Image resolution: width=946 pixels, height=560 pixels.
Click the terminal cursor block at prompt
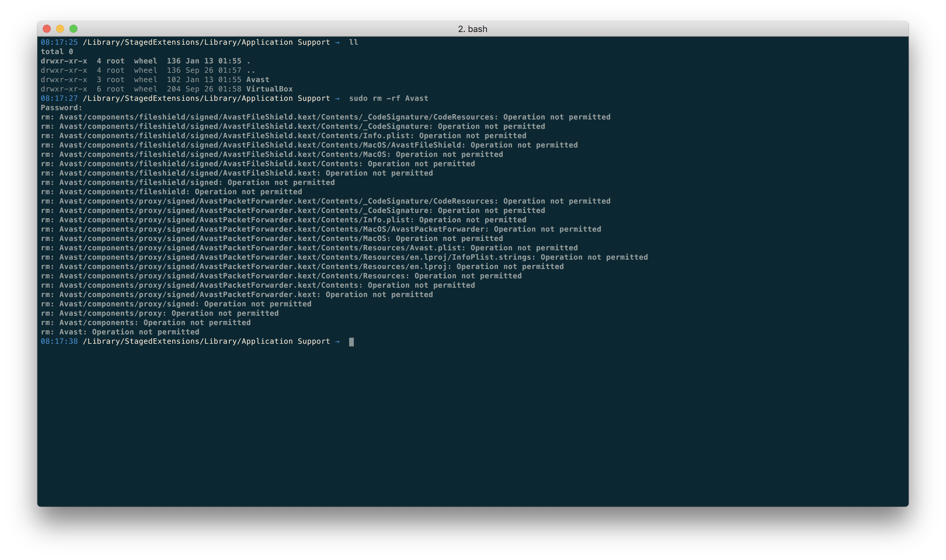[351, 342]
